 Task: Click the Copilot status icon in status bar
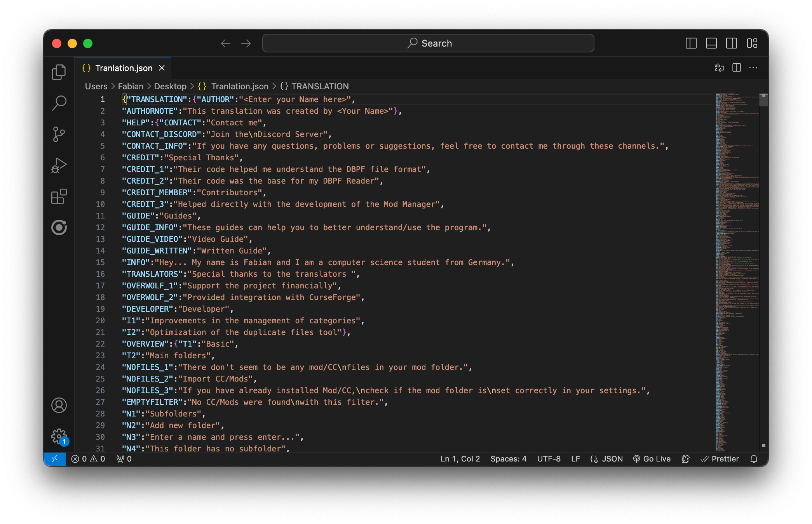coord(686,459)
